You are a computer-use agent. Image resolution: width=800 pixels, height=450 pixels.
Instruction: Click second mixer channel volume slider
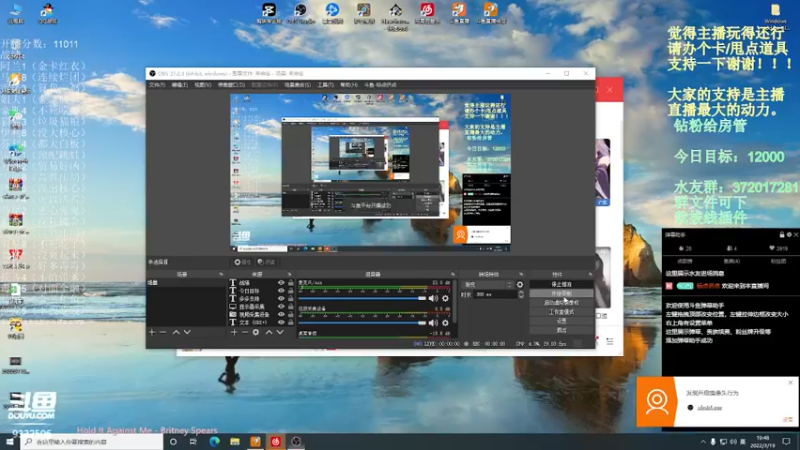point(362,322)
